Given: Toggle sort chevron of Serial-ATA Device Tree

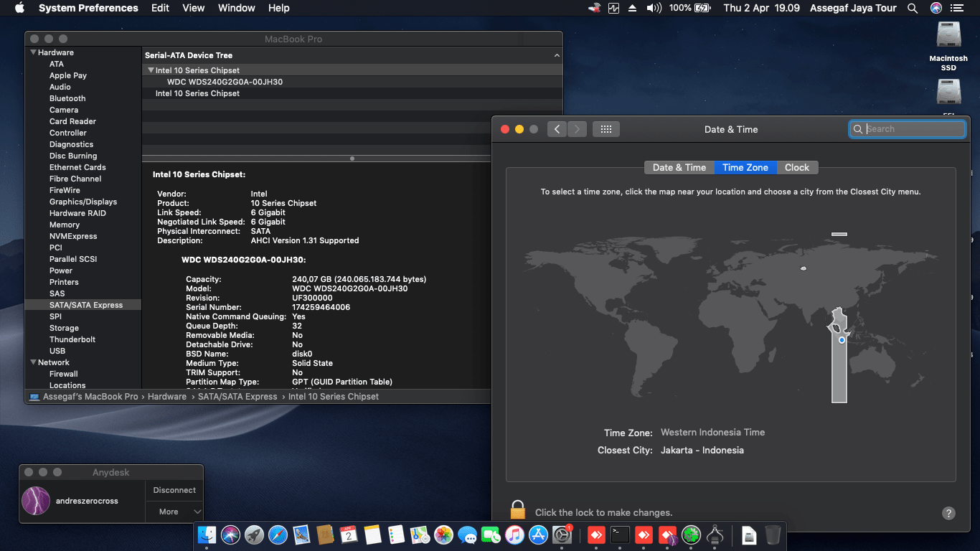Looking at the screenshot, I should point(557,55).
